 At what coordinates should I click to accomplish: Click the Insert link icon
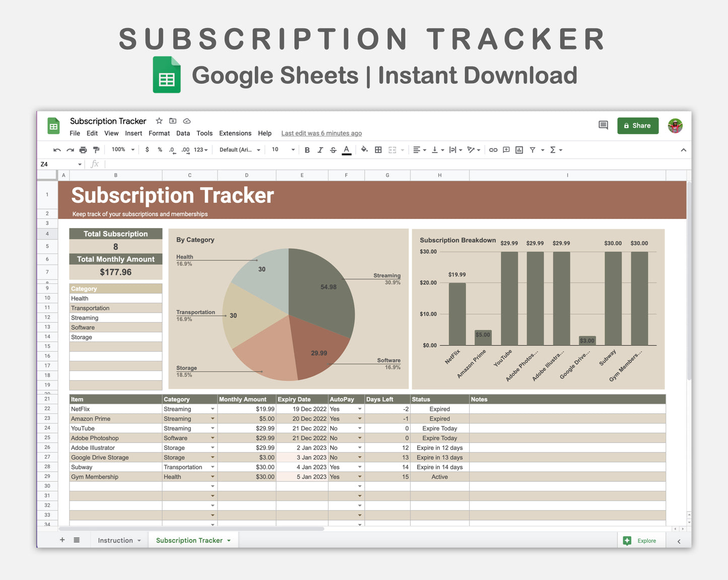click(x=493, y=150)
